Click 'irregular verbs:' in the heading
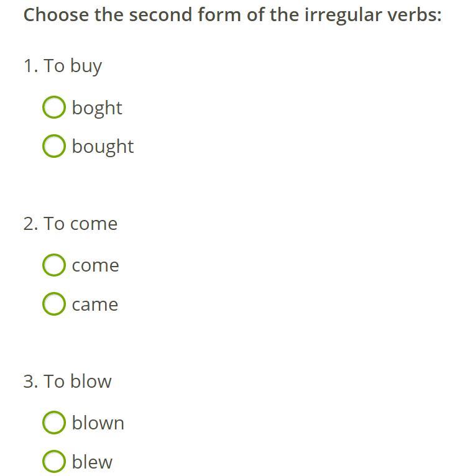Viewport: 475px width, 476px height. (373, 16)
